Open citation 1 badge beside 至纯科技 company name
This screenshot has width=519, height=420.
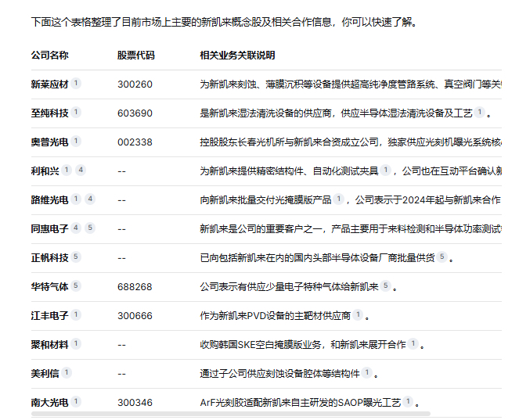pos(76,113)
